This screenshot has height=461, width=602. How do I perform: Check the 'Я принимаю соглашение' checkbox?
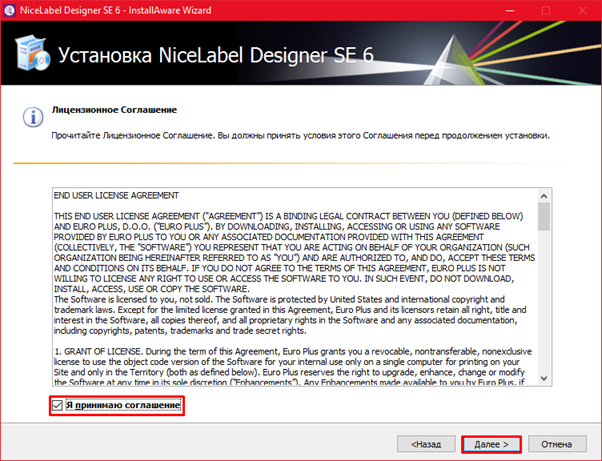57,405
